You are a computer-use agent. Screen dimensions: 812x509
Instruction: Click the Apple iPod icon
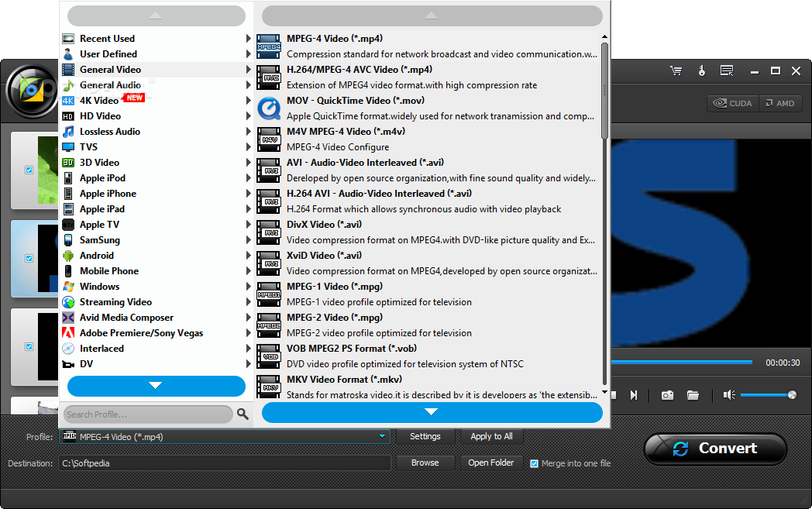pos(68,178)
